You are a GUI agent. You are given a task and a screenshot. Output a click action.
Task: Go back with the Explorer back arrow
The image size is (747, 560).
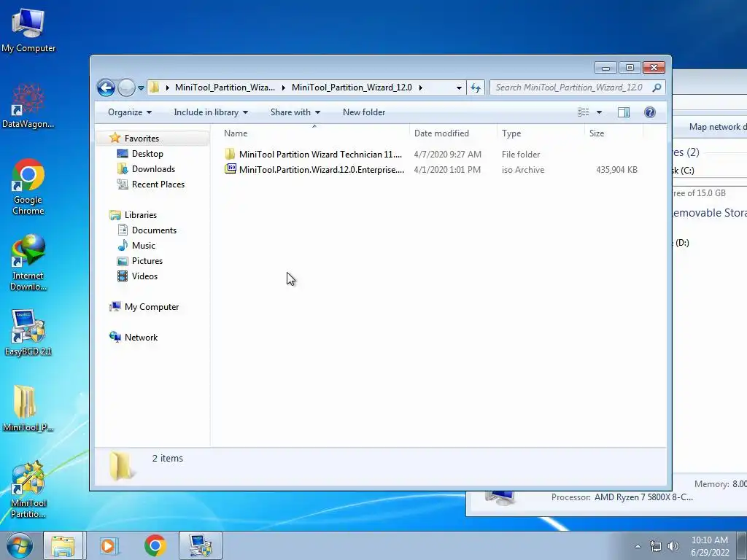[x=106, y=87]
